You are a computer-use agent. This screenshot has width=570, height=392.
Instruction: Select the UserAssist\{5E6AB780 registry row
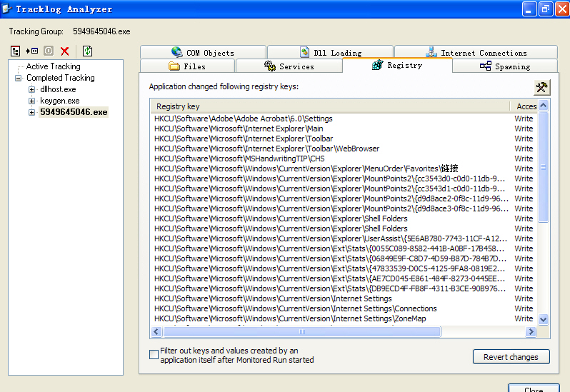tap(344, 238)
